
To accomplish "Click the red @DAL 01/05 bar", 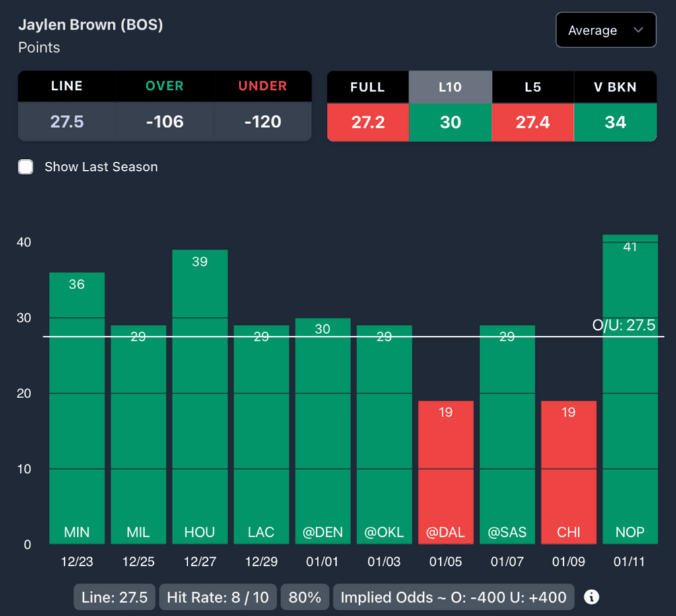I will (x=446, y=473).
